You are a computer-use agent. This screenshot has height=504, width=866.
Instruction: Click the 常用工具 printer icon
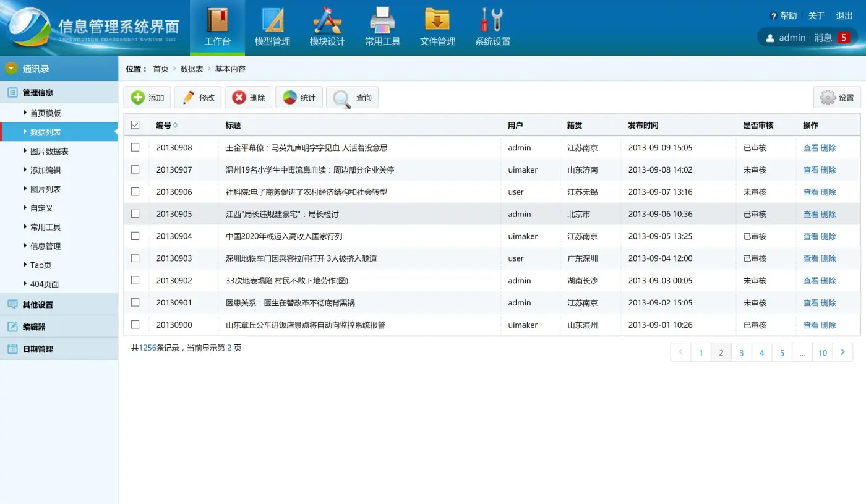[382, 20]
